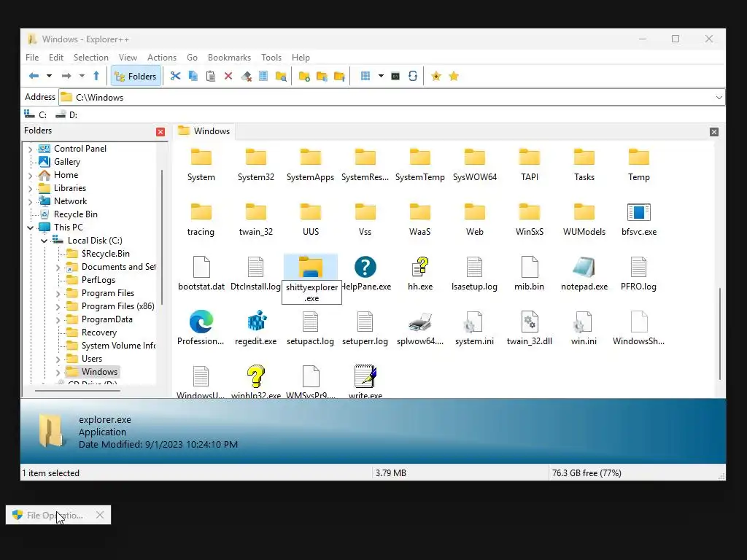Go forward with the Forward arrow
The width and height of the screenshot is (747, 560).
66,76
